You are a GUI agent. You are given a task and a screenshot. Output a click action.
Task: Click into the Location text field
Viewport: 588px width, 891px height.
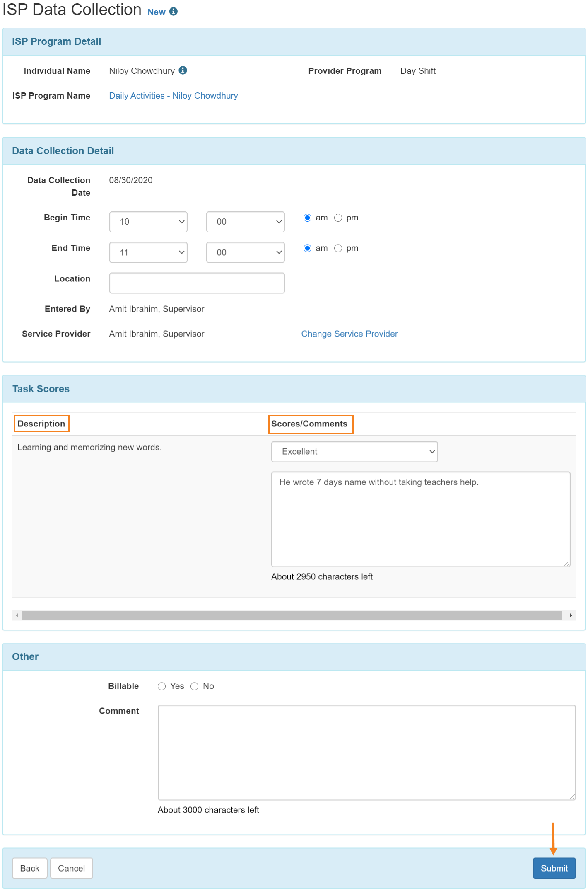pyautogui.click(x=197, y=283)
